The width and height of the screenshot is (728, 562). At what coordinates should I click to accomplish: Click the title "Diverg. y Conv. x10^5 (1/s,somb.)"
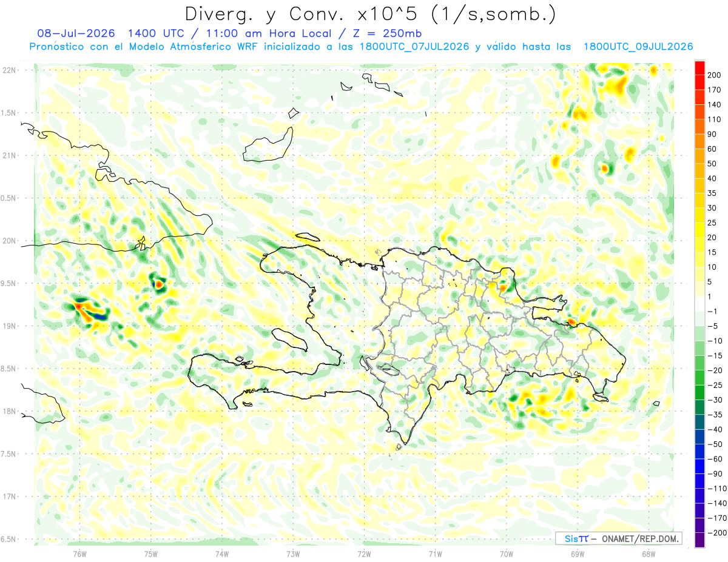coord(370,13)
